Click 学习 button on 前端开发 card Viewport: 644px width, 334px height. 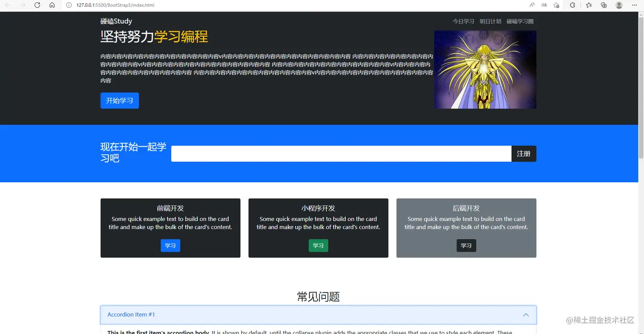point(170,245)
